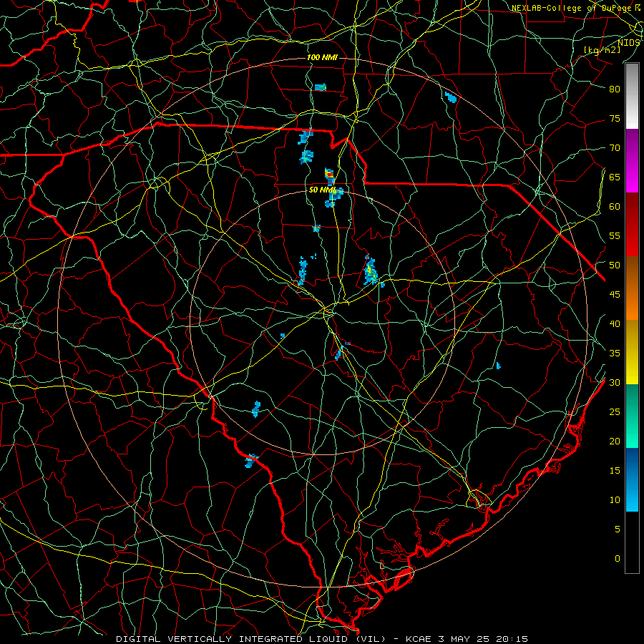Click the Digital Vertically Integrated Liquid caption

pyautogui.click(x=252, y=639)
